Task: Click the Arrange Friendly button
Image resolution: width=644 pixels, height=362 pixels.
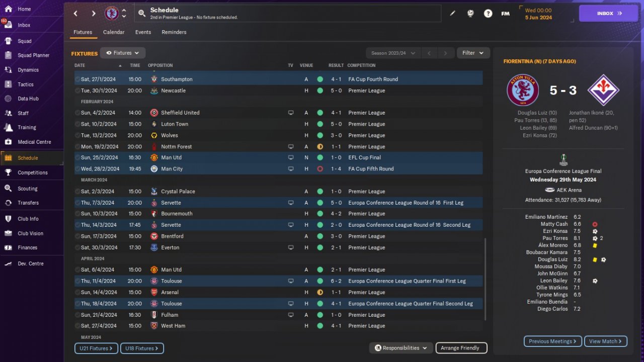Action: click(460, 348)
